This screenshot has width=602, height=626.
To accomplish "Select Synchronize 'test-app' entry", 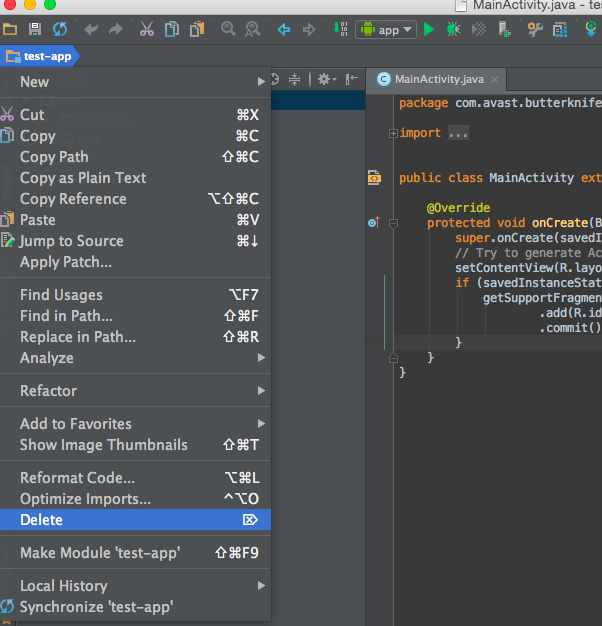I will point(135,607).
